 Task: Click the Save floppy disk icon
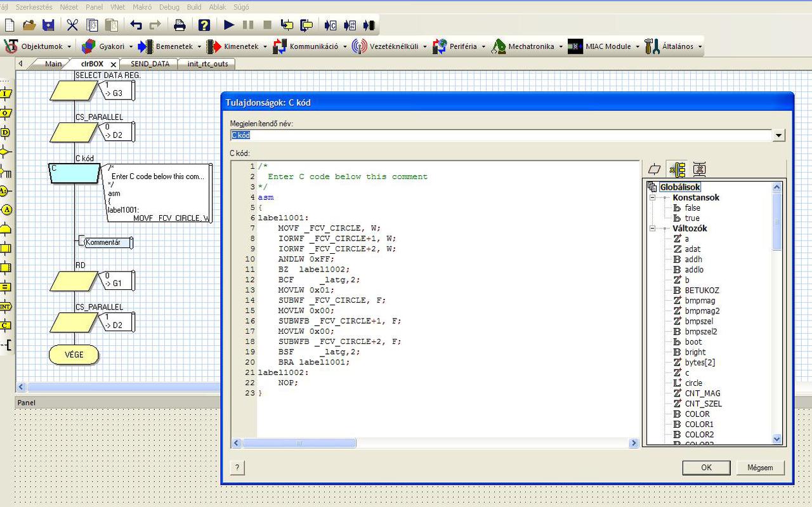tap(48, 25)
